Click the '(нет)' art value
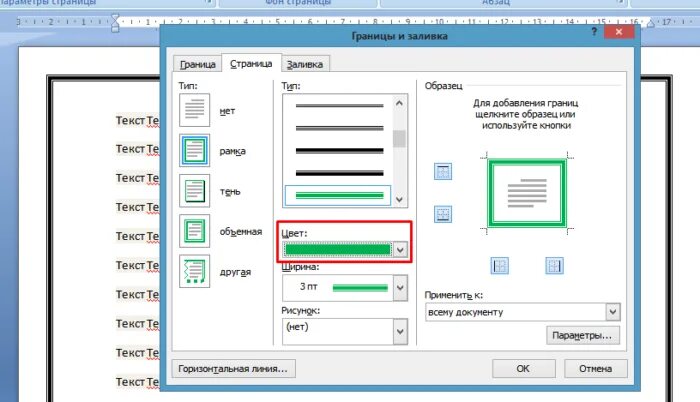Image resolution: width=700 pixels, height=402 pixels. point(297,327)
